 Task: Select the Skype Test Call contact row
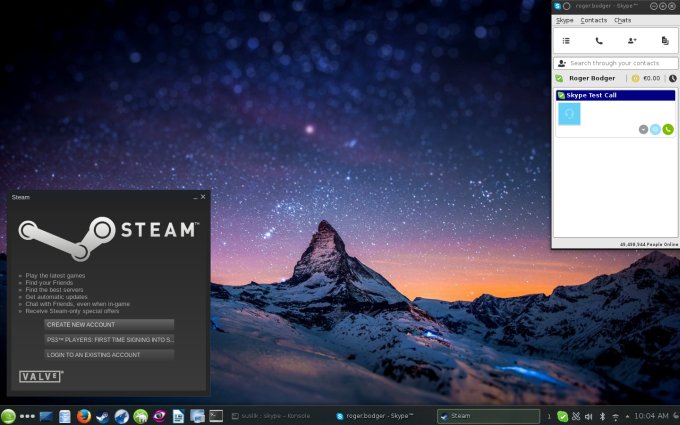pos(615,95)
